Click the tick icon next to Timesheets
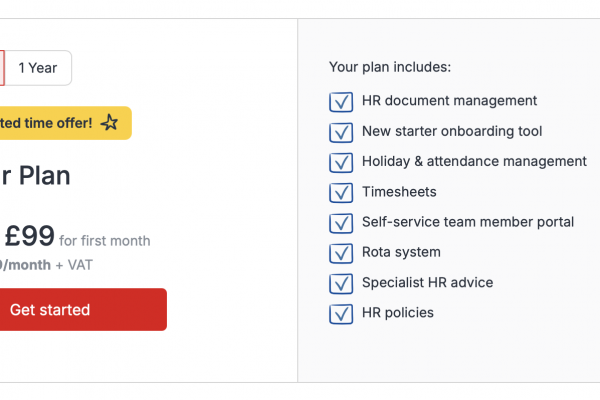Screen dimensions: 600x400 point(341,192)
